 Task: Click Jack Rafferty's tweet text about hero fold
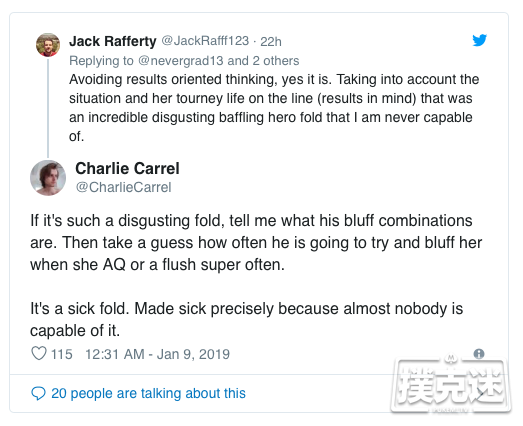(274, 108)
